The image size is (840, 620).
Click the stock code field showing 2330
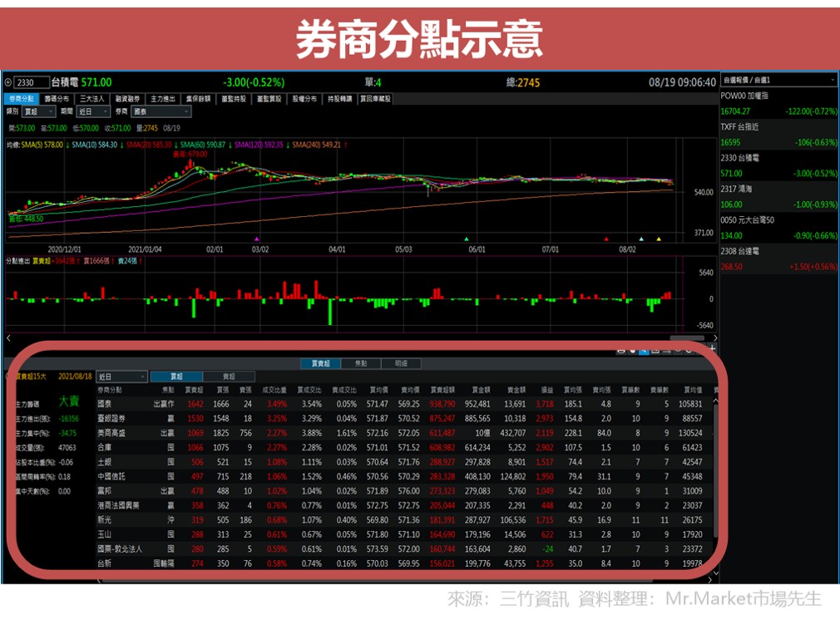(31, 82)
